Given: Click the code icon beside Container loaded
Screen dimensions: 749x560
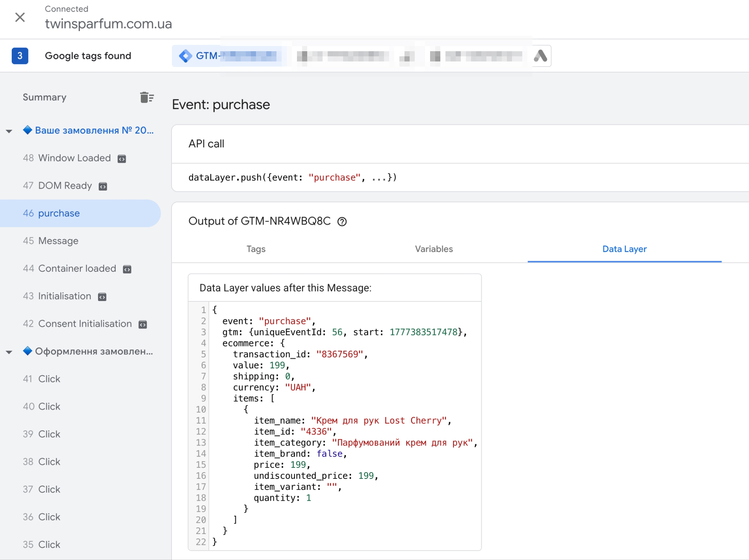Looking at the screenshot, I should tap(127, 269).
